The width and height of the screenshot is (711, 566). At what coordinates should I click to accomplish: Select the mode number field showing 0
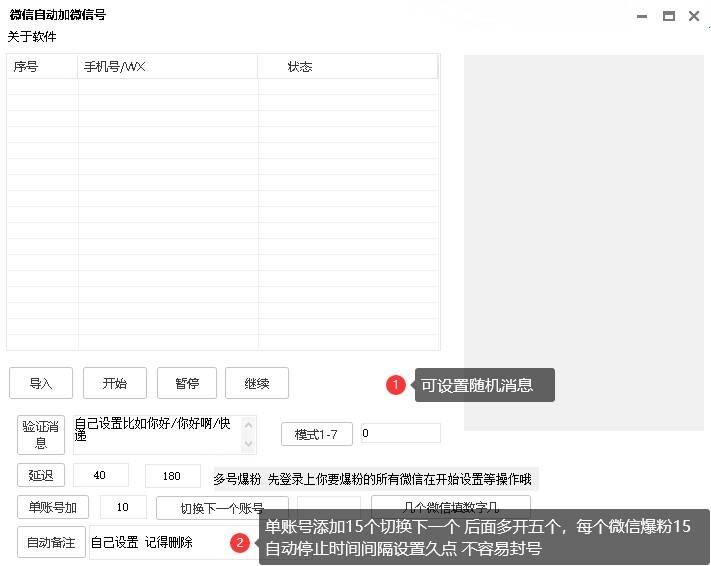pos(399,433)
